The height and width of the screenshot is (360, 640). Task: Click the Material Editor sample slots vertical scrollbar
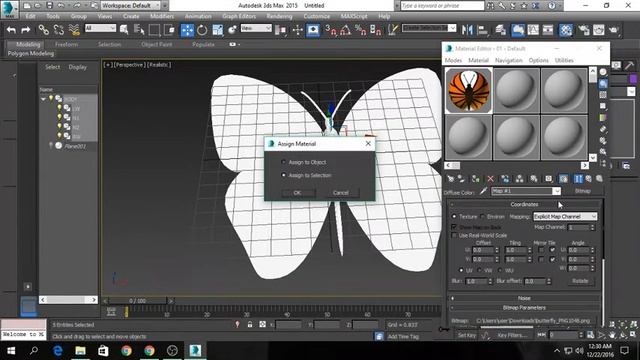point(593,114)
